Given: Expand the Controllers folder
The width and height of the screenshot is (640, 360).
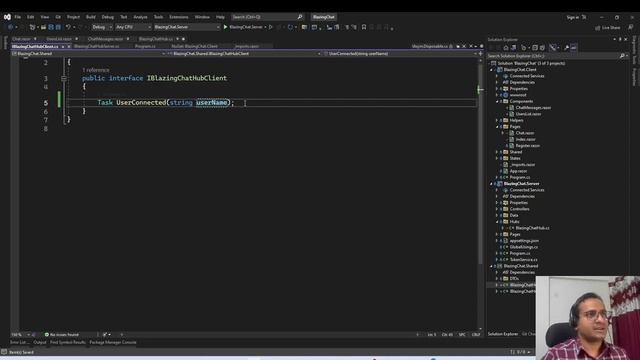Looking at the screenshot, I should tap(497, 209).
